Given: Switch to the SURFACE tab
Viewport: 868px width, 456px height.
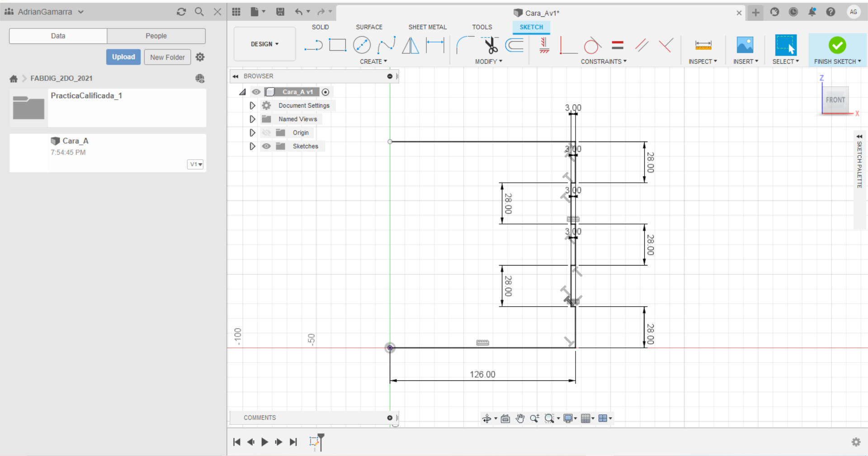Looking at the screenshot, I should (x=369, y=27).
